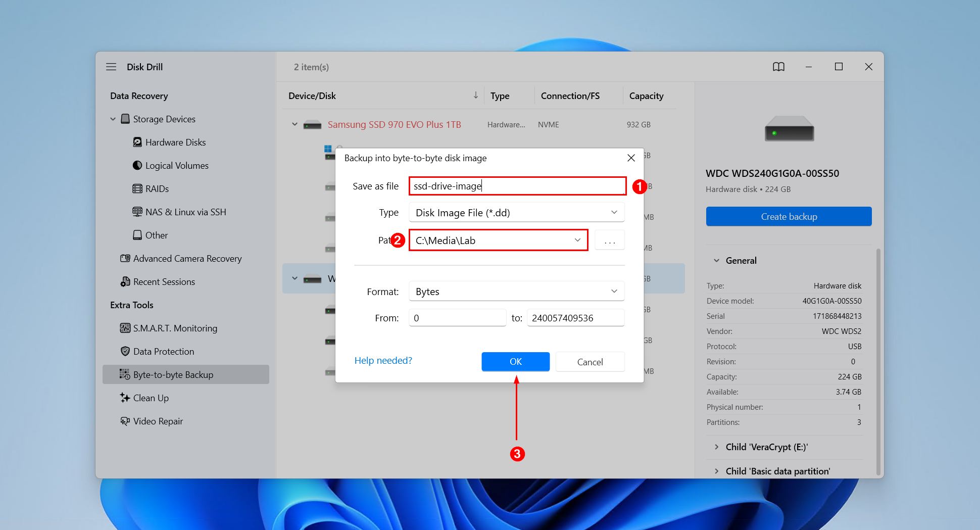Image resolution: width=980 pixels, height=530 pixels.
Task: Click the NVME connection cell
Action: [x=548, y=124]
